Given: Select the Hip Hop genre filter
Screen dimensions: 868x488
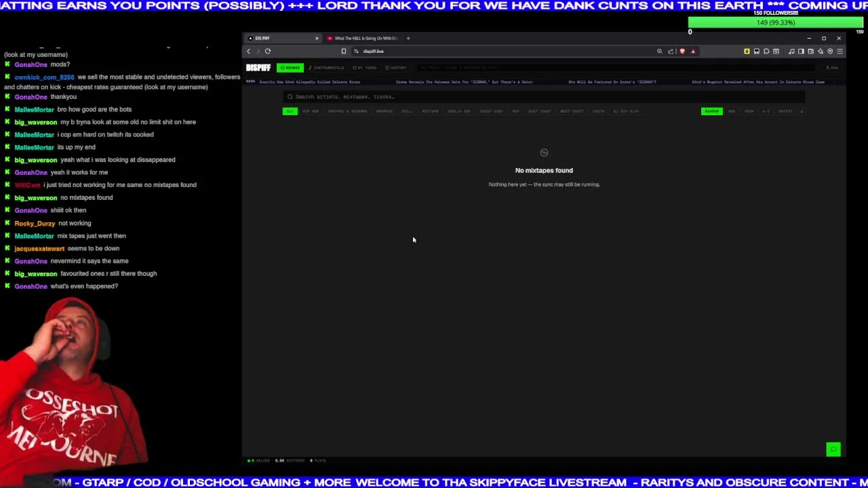Looking at the screenshot, I should (311, 111).
